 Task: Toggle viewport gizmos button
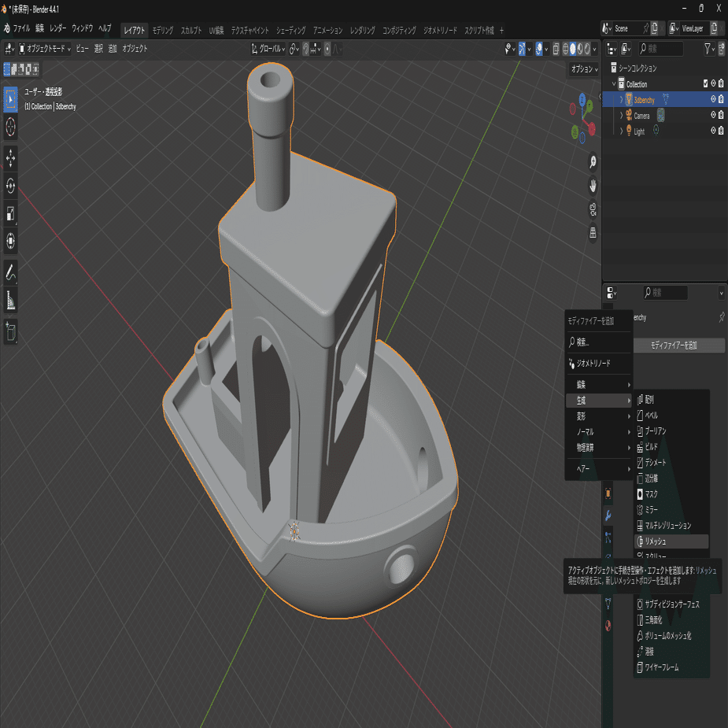coord(522,49)
